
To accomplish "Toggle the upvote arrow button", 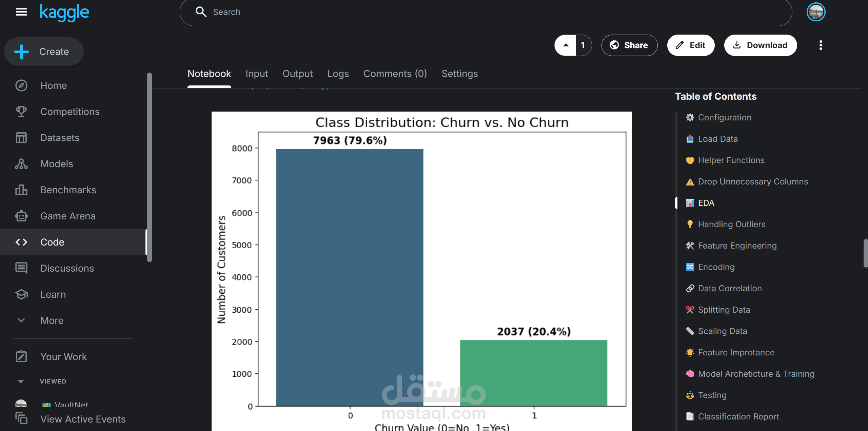I will pyautogui.click(x=566, y=45).
